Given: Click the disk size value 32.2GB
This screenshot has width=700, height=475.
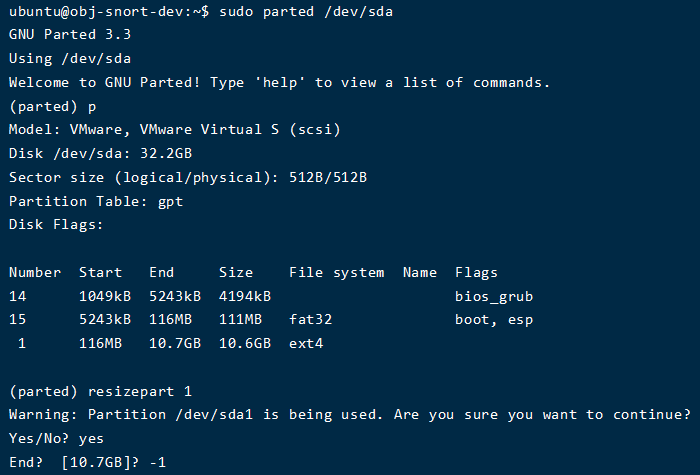Looking at the screenshot, I should tap(166, 153).
